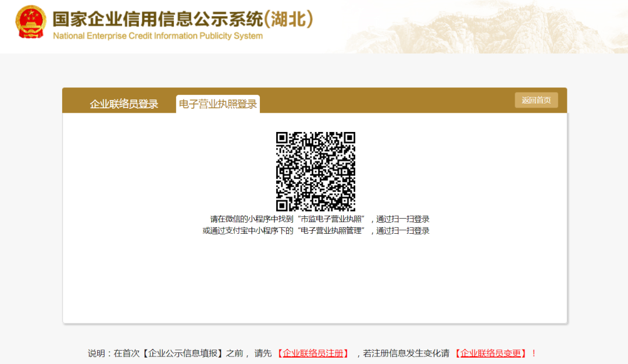This screenshot has width=628, height=364.
Task: Click the login QR code image
Action: click(x=316, y=172)
